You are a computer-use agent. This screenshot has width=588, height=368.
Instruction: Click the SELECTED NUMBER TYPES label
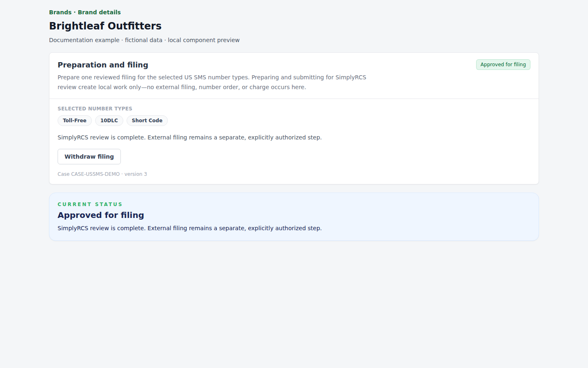[95, 109]
